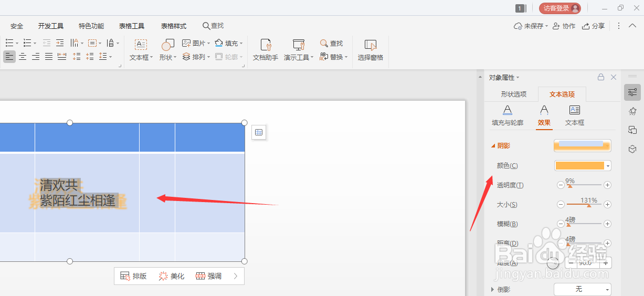The height and width of the screenshot is (296, 644).
Task: Click the center align icon
Action: (x=23, y=57)
